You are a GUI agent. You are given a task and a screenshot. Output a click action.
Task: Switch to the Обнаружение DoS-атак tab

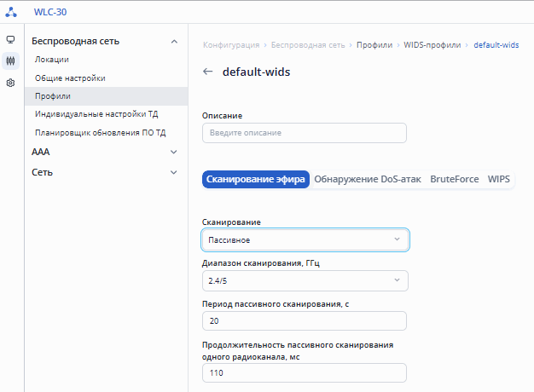click(369, 180)
